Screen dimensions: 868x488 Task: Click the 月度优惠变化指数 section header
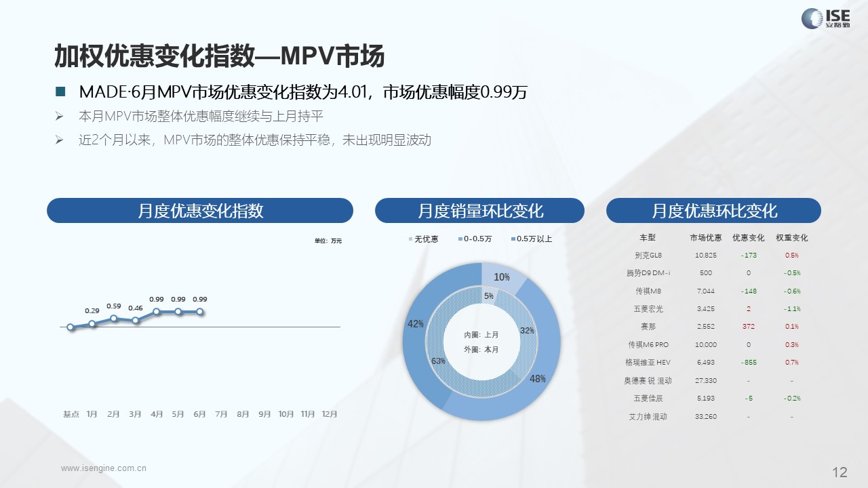click(x=200, y=211)
